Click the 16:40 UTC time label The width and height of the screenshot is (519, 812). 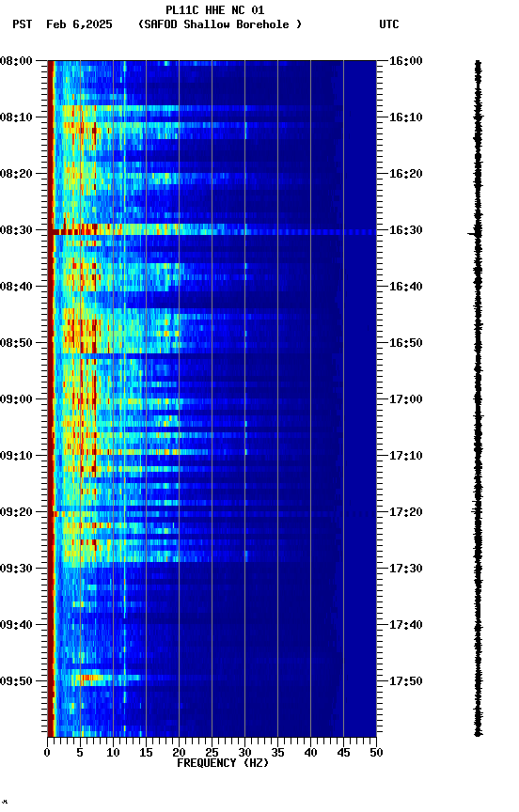click(405, 287)
